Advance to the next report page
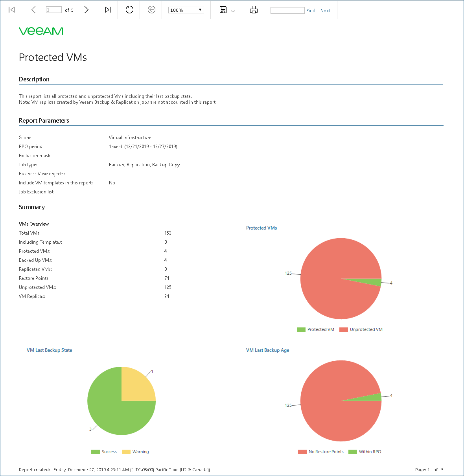 [87, 10]
